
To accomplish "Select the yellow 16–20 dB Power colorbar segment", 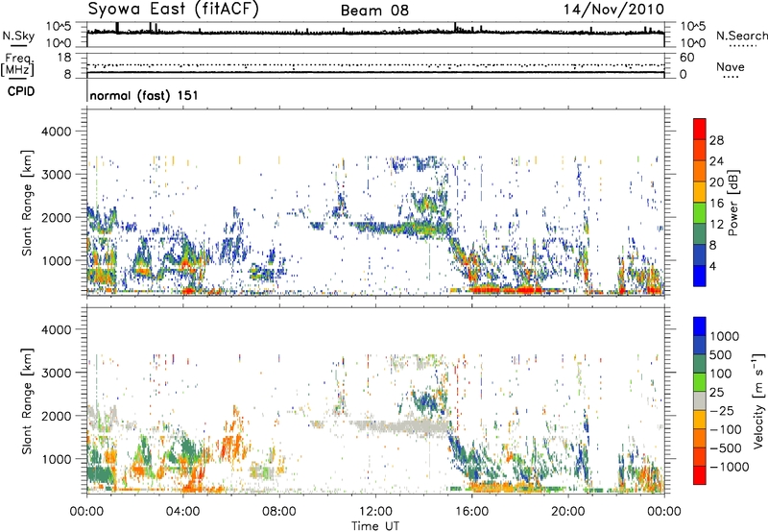I will coord(700,192).
